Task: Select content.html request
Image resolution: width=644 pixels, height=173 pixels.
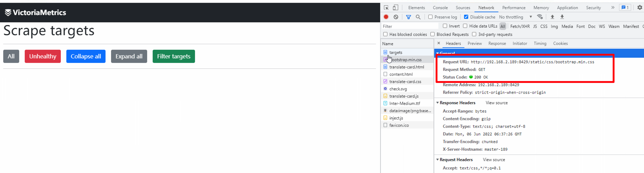Action: [407, 74]
